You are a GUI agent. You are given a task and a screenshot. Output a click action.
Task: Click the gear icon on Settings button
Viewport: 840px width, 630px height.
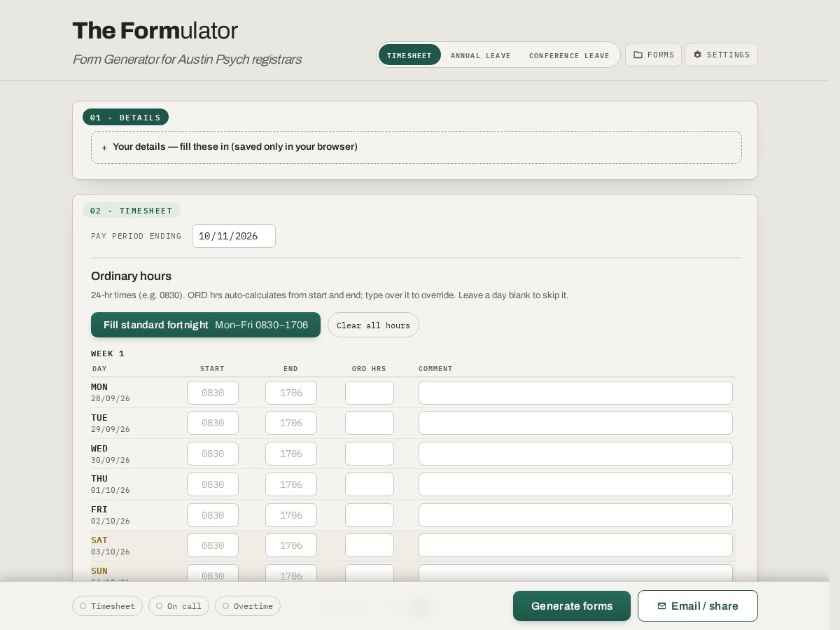[x=697, y=55]
